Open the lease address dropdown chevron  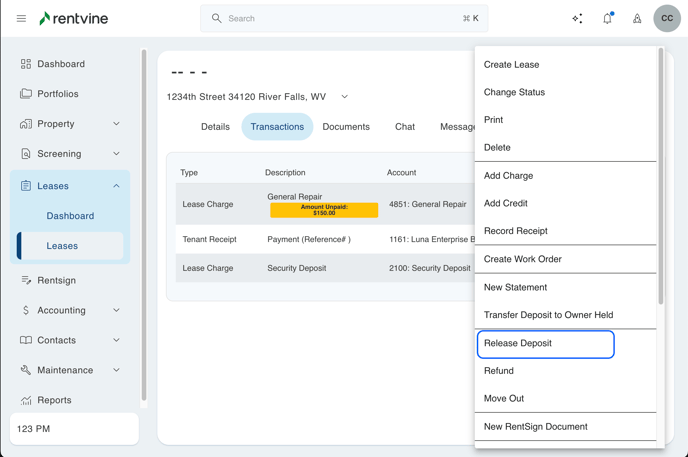(x=345, y=97)
